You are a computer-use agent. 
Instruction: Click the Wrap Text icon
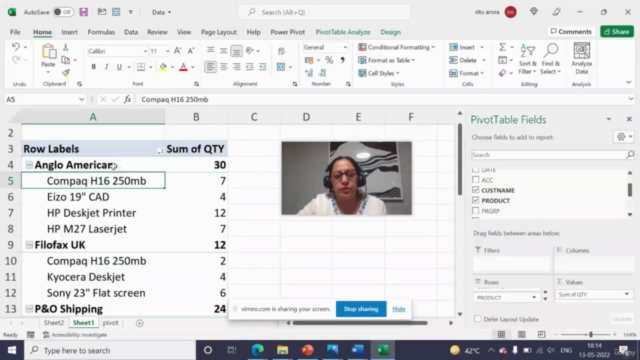pyautogui.click(x=281, y=51)
